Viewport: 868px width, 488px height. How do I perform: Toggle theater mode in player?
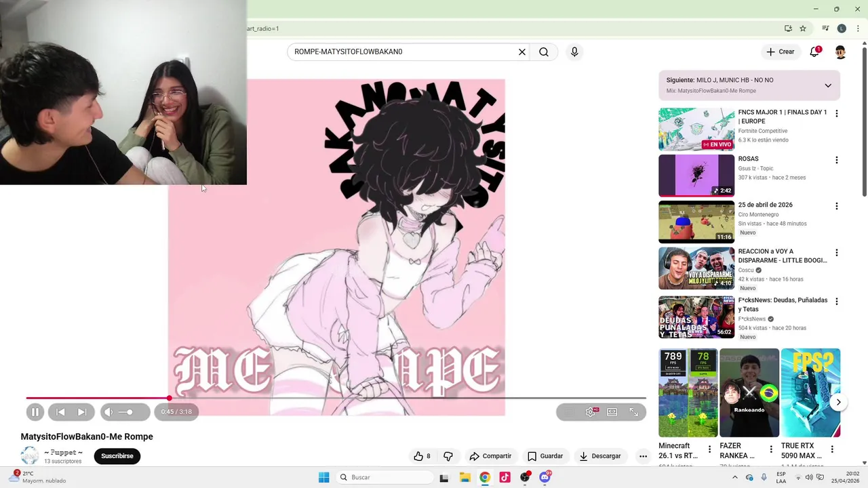pyautogui.click(x=612, y=411)
